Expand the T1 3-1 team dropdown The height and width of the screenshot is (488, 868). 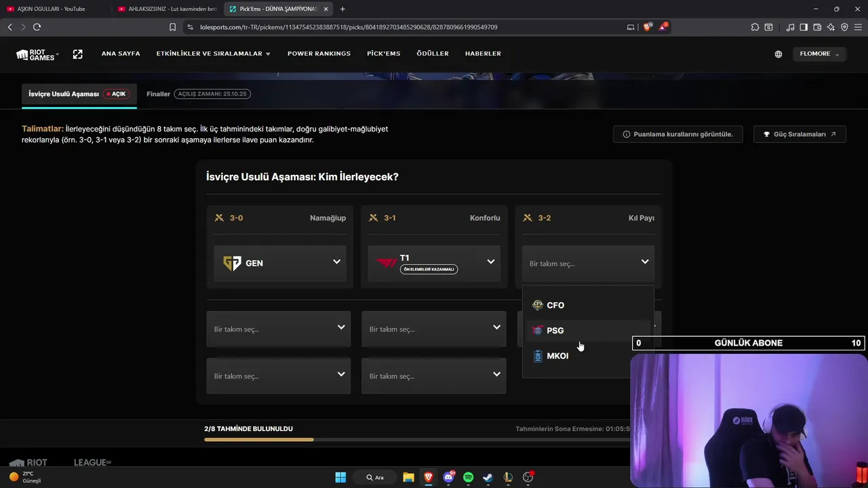click(434, 263)
